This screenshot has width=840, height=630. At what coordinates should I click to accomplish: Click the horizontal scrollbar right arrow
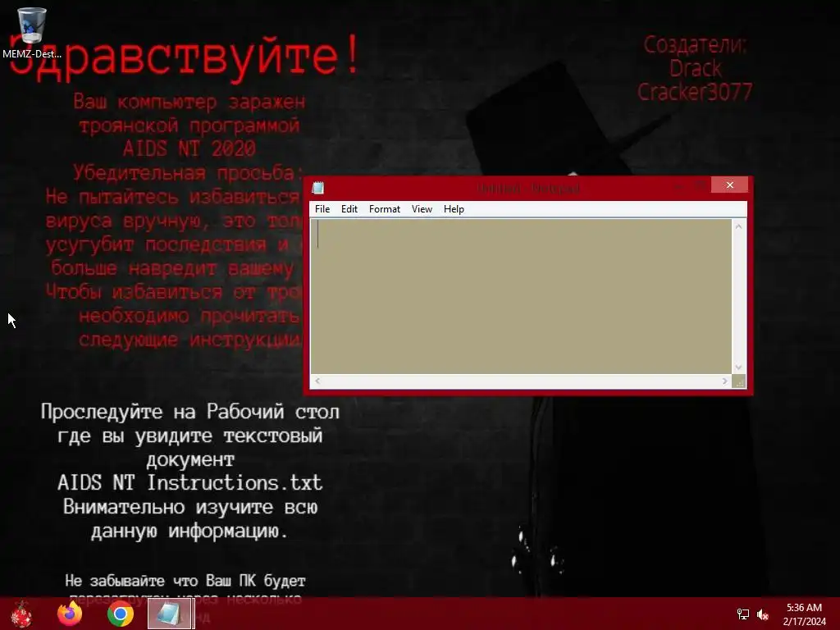(724, 381)
